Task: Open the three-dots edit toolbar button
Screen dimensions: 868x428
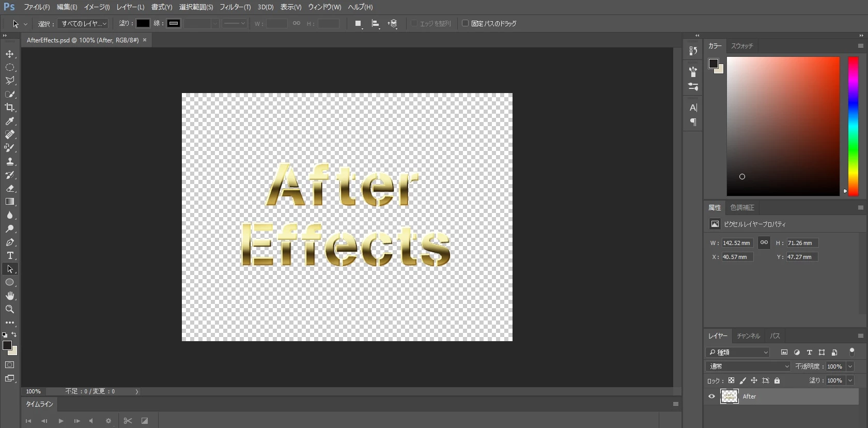Action: (x=10, y=323)
